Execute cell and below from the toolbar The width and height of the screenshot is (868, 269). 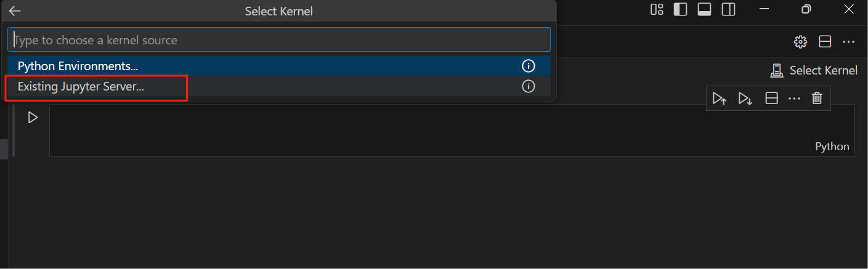click(745, 98)
